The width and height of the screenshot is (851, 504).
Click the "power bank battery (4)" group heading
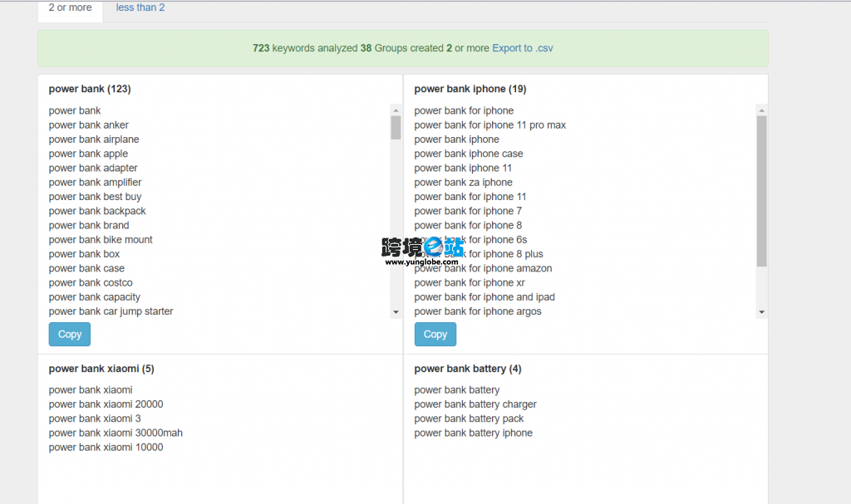[468, 369]
